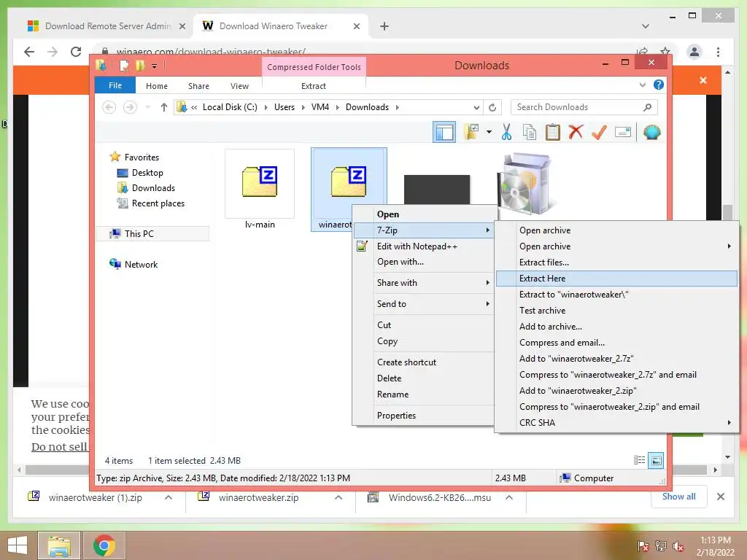Screen dimensions: 747x560
Task: Switch to details view icon in status bar
Action: coord(639,460)
